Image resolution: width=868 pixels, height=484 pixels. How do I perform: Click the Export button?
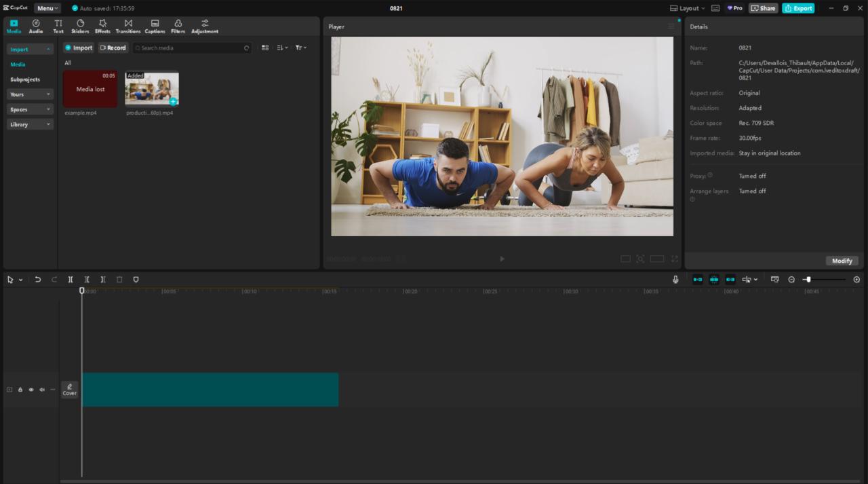click(x=798, y=8)
